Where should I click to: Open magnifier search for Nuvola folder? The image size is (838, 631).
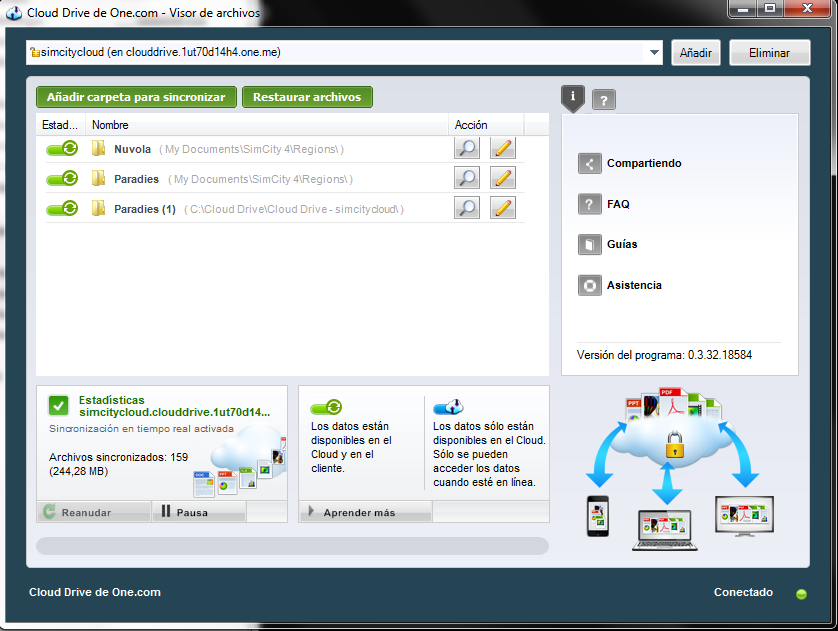[x=466, y=147]
